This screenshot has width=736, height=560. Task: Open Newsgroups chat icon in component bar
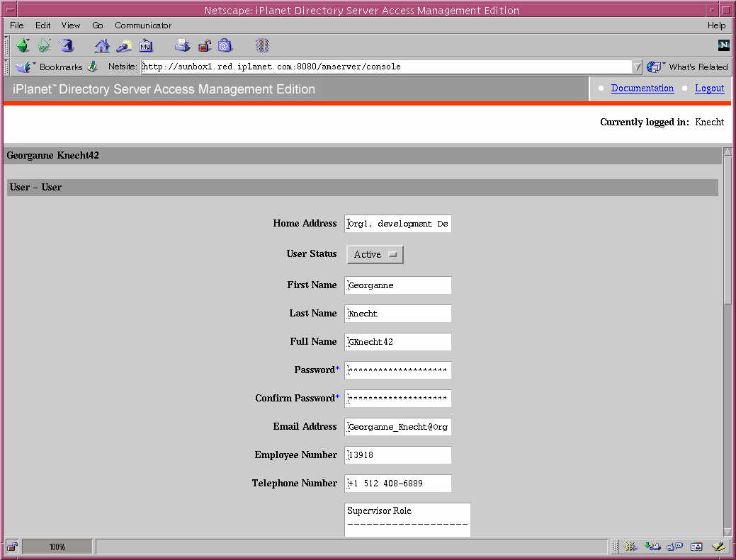(x=674, y=547)
